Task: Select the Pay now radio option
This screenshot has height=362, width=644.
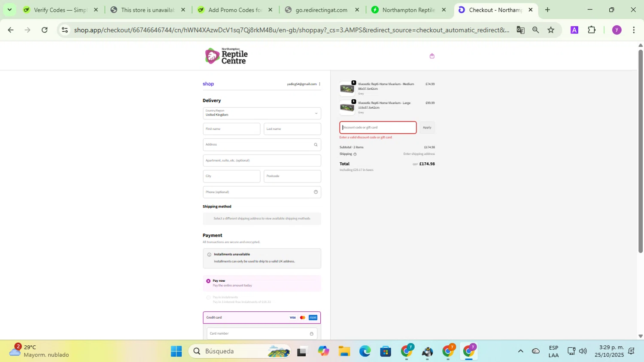Action: coord(208,281)
